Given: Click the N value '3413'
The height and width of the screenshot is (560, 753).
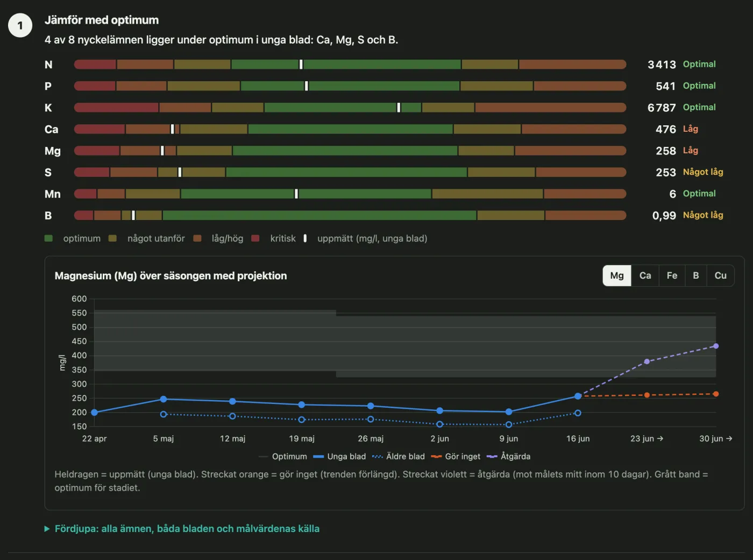Looking at the screenshot, I should 662,65.
